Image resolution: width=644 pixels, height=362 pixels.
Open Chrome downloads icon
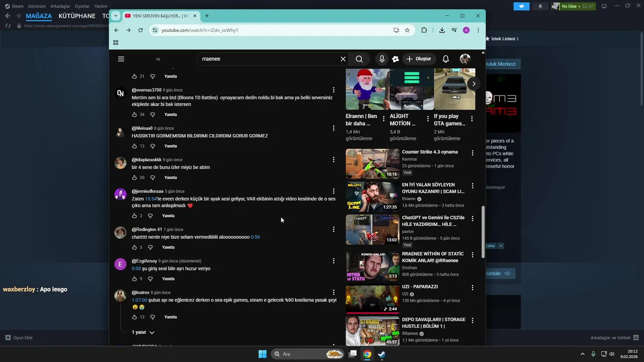tap(442, 30)
